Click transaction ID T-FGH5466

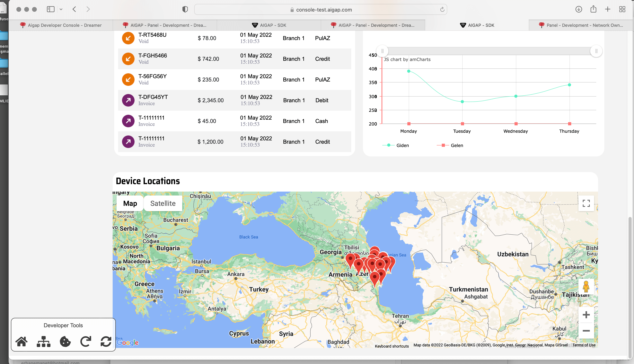153,56
